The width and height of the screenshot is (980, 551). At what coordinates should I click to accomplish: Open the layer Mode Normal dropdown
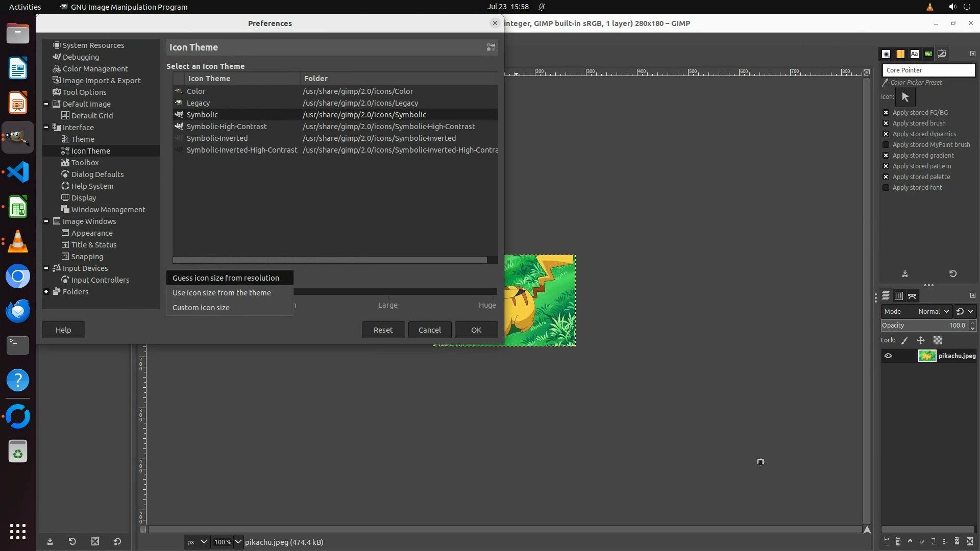pyautogui.click(x=933, y=311)
